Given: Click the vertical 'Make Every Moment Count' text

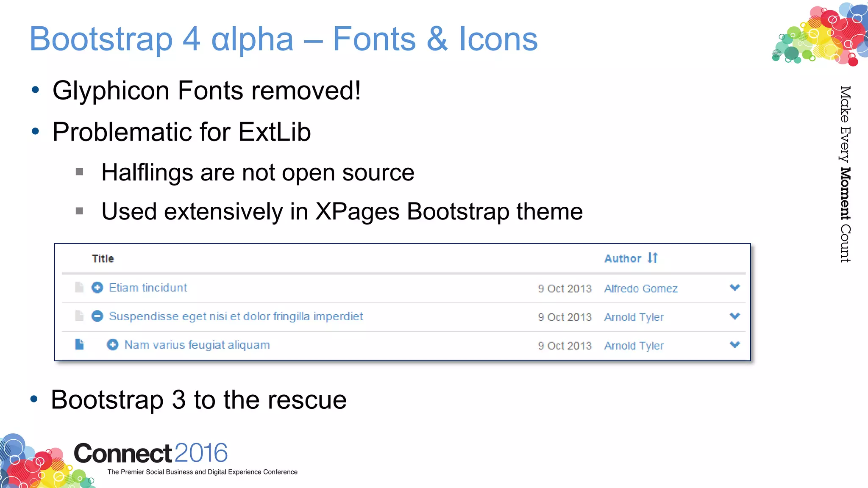Looking at the screenshot, I should pos(845,174).
